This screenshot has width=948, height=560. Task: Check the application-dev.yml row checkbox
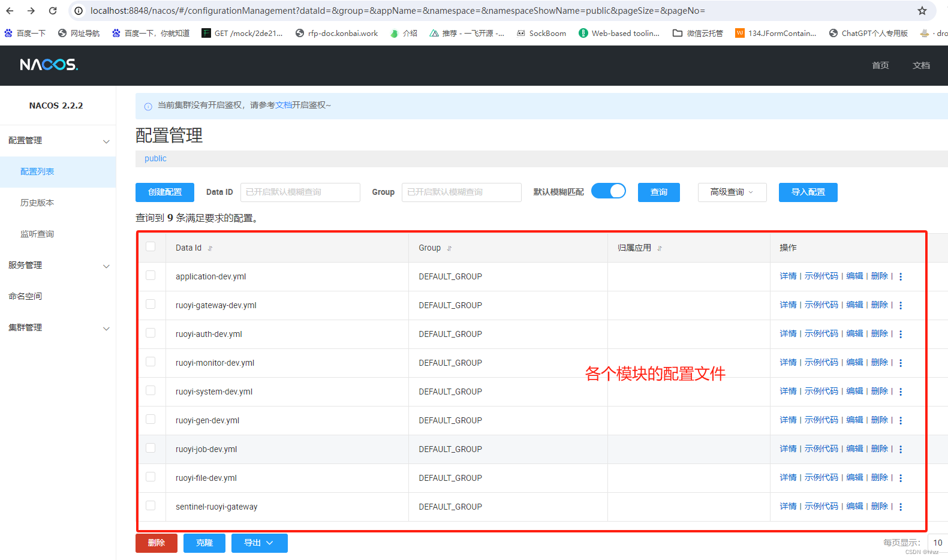[x=151, y=275]
